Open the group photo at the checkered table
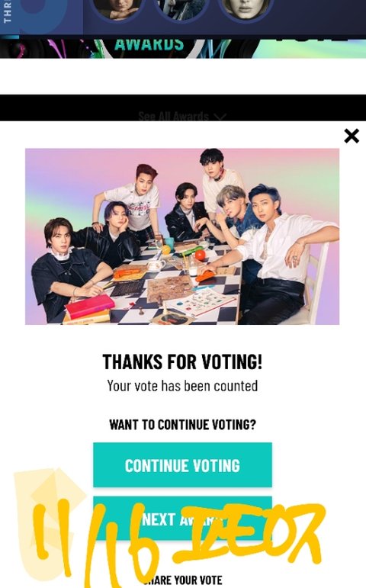This screenshot has height=588, width=366. click(182, 236)
